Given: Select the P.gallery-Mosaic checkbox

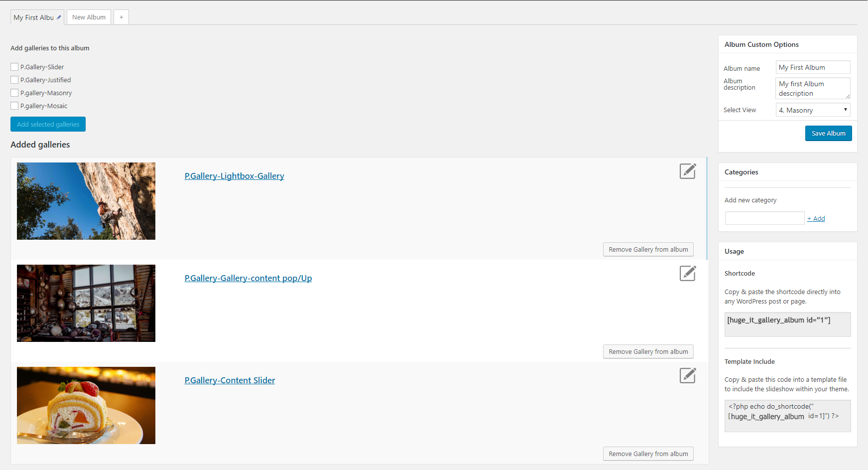Looking at the screenshot, I should click(14, 106).
